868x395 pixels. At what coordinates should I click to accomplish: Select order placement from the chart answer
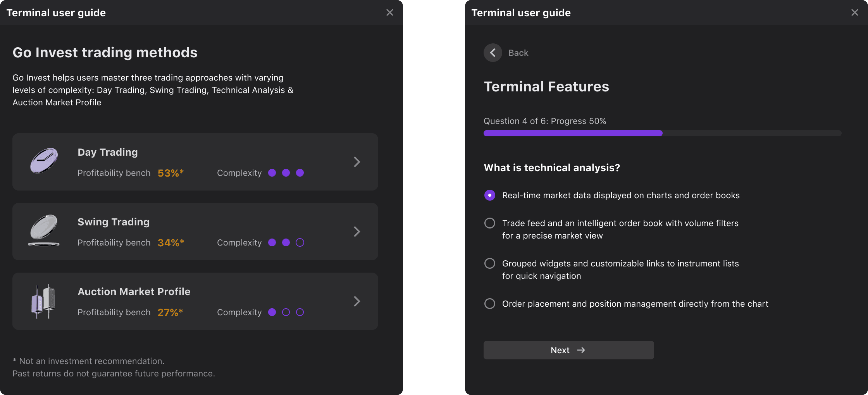490,304
